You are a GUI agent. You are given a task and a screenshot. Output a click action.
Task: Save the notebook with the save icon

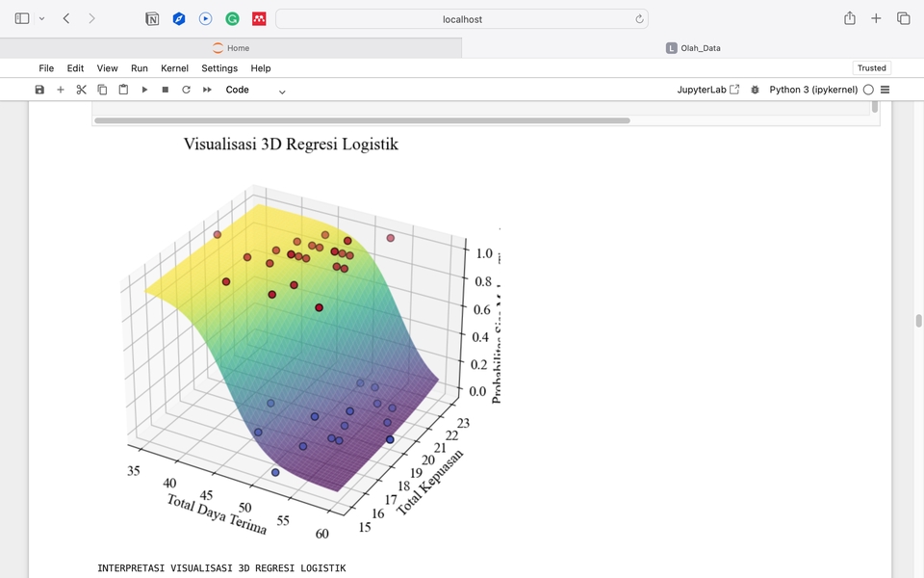pyautogui.click(x=39, y=90)
